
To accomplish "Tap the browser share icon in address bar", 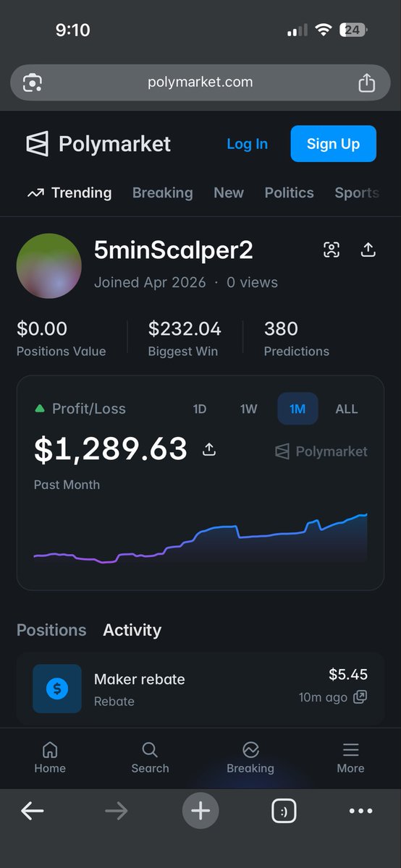I will [x=367, y=82].
